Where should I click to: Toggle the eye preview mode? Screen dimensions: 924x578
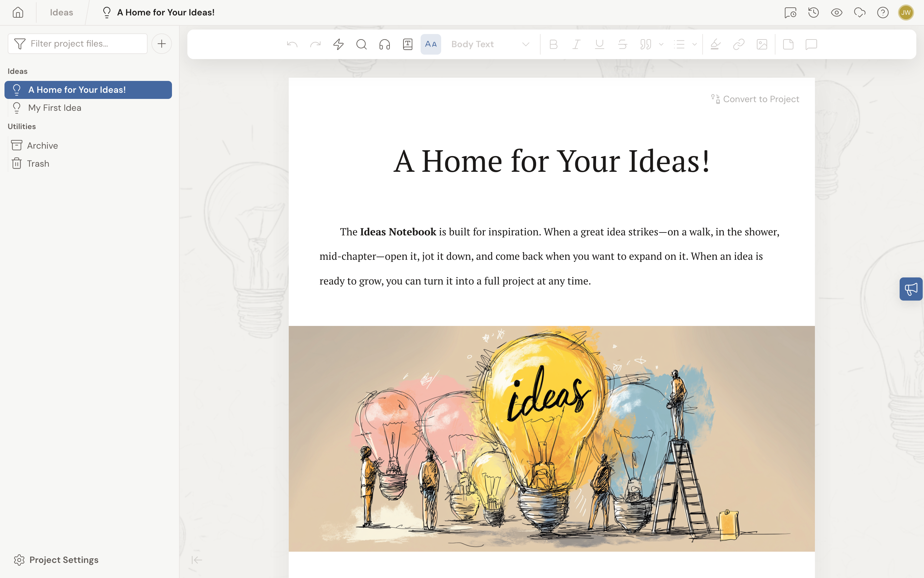[836, 13]
